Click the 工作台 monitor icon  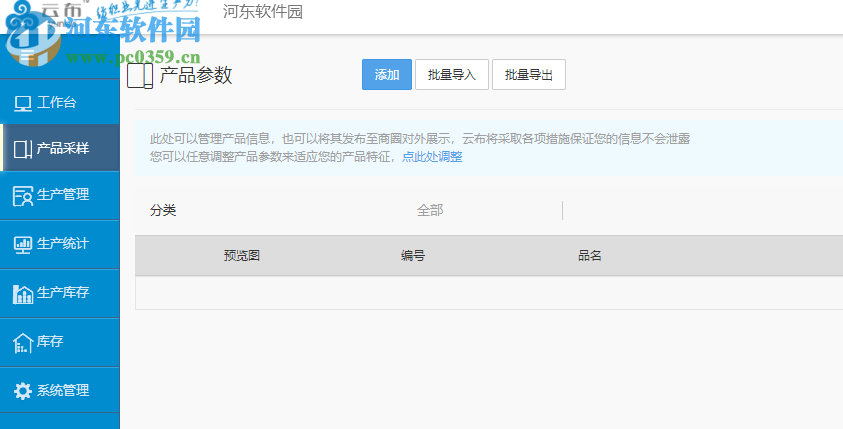23,103
